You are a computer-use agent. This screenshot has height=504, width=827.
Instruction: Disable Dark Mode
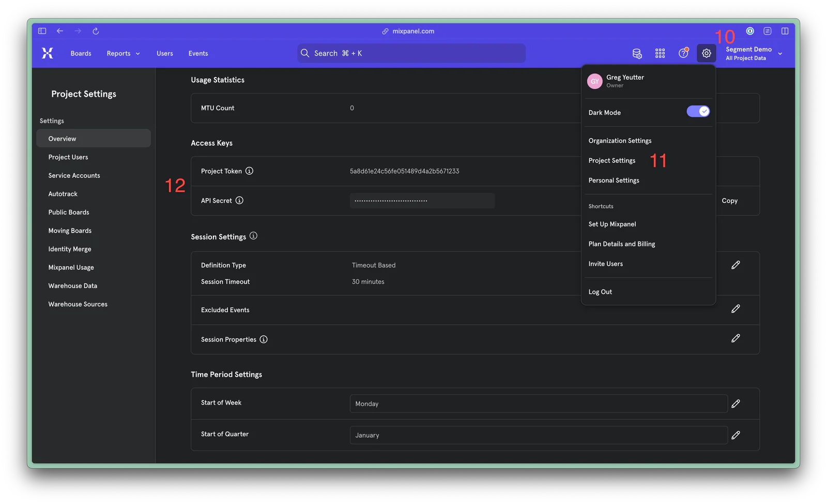pyautogui.click(x=698, y=111)
